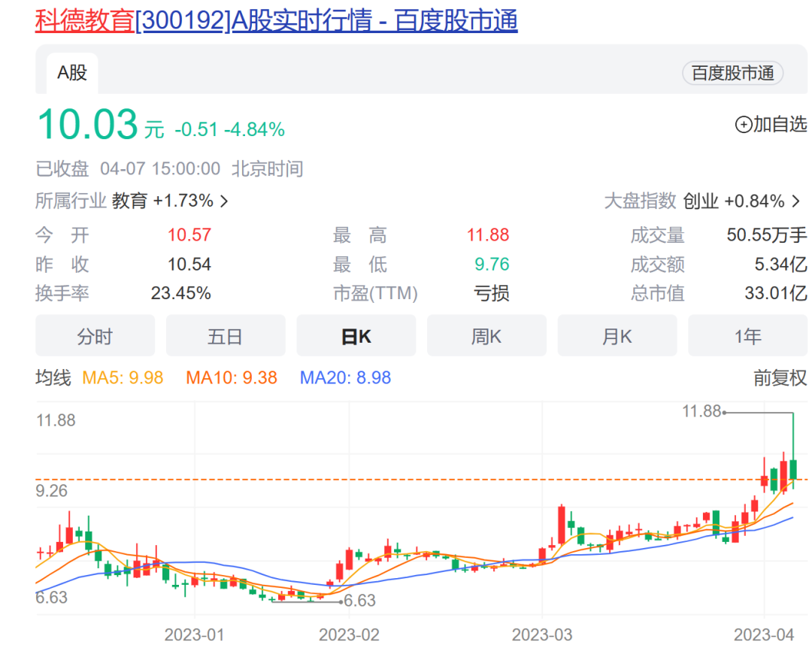Click the 成交额 value 5.34亿

click(x=780, y=265)
